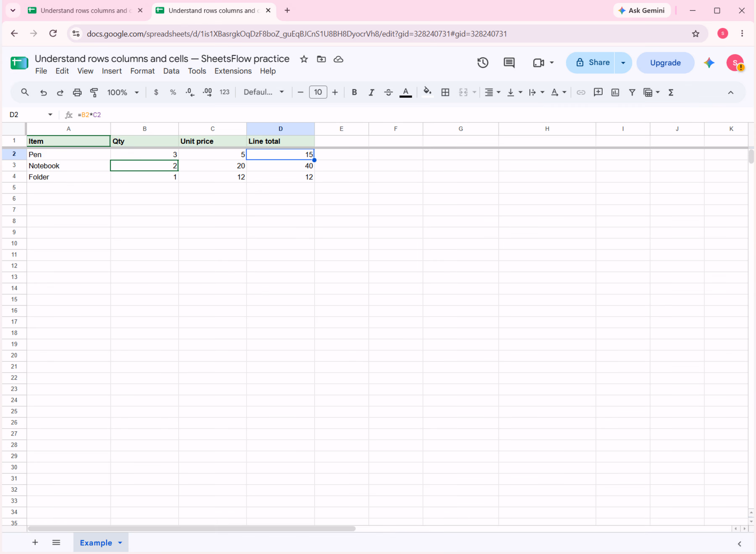
Task: Click the search menus magnifier icon
Action: pos(25,92)
